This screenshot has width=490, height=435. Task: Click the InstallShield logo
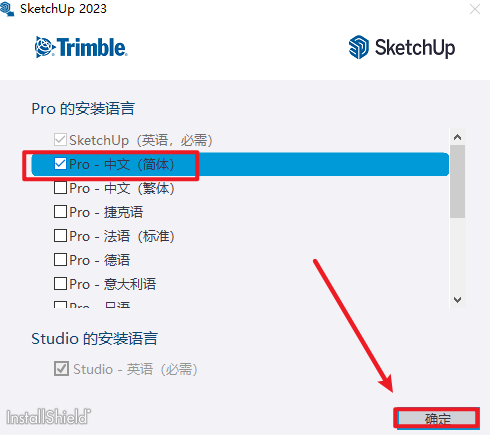click(x=49, y=417)
